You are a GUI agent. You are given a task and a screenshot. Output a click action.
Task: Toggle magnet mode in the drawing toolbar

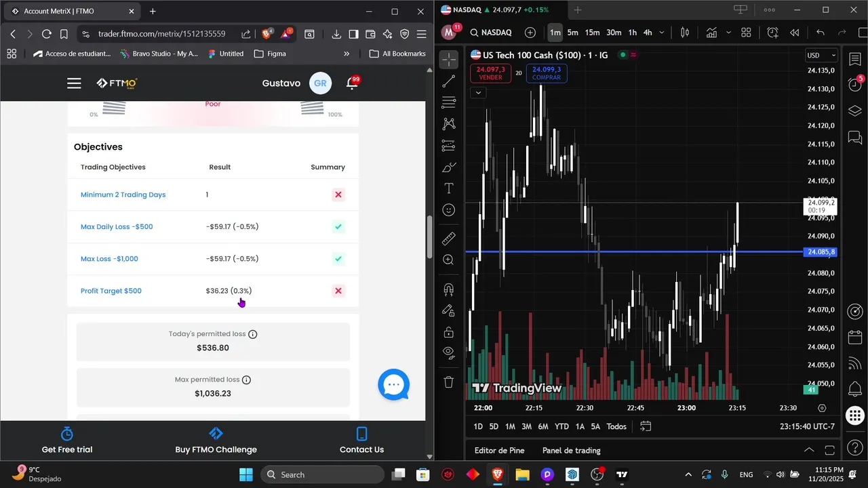(449, 289)
